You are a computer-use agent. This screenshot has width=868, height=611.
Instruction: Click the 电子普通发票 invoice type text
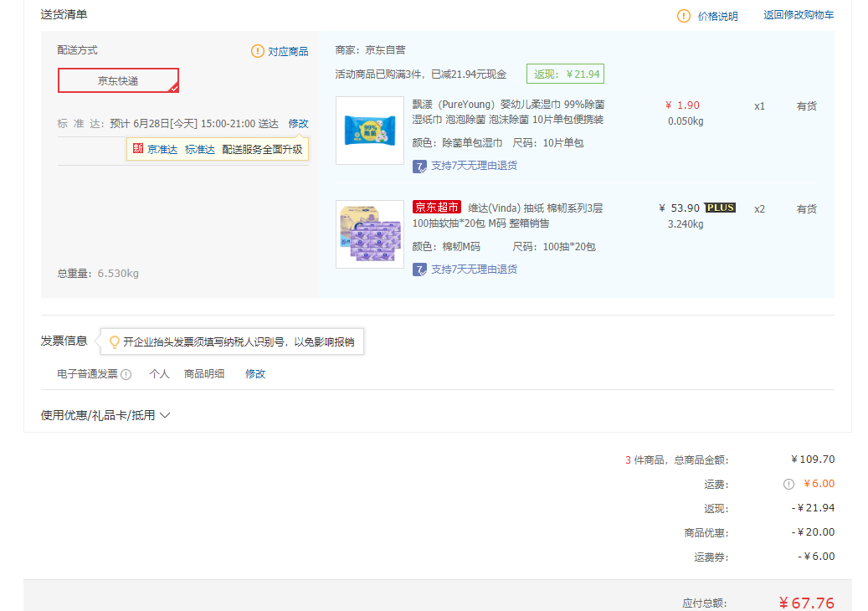87,374
